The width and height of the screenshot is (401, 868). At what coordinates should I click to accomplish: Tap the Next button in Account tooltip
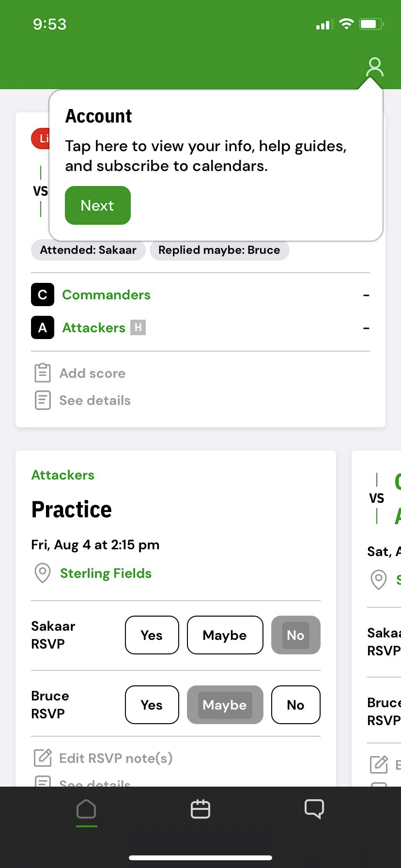[98, 205]
